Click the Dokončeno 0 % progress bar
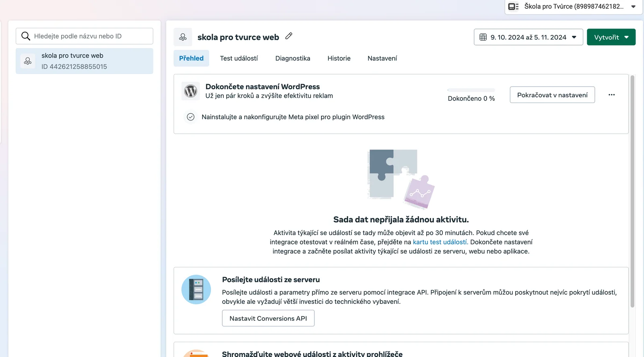This screenshot has height=357, width=644. 471,90
